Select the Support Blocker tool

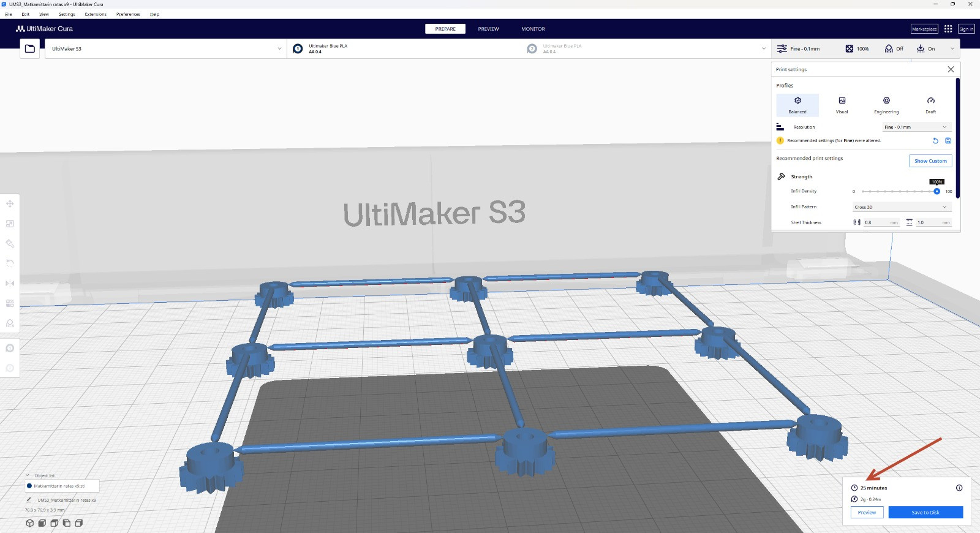pos(10,323)
